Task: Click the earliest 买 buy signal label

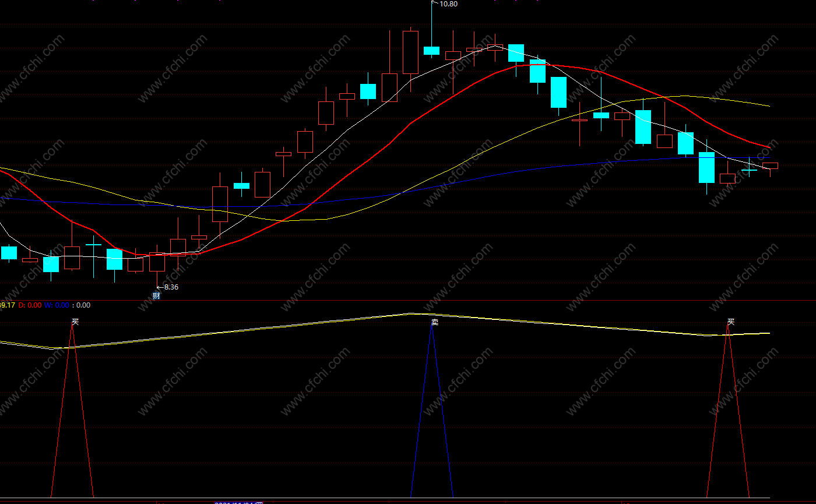Action: [75, 321]
